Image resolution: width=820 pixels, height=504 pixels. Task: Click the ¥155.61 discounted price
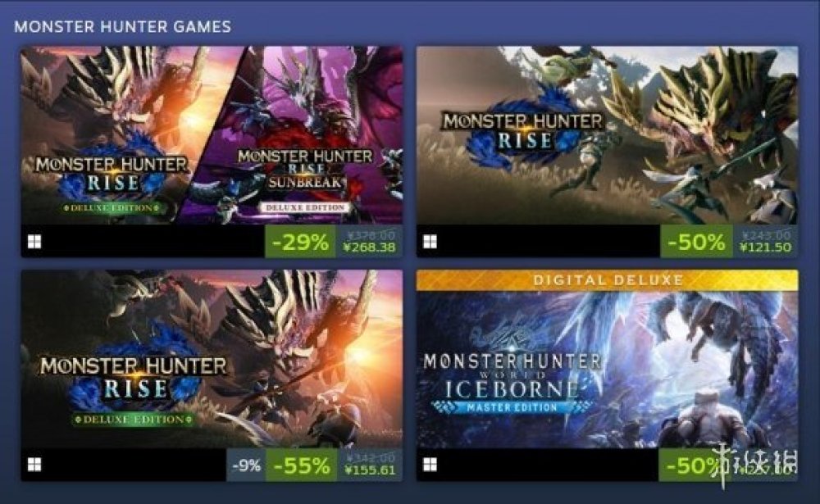[x=370, y=470]
